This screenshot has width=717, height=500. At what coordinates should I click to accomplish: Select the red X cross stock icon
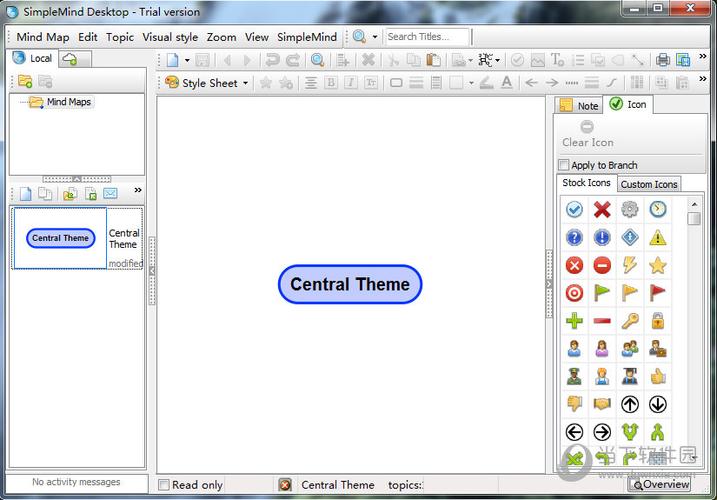(602, 210)
